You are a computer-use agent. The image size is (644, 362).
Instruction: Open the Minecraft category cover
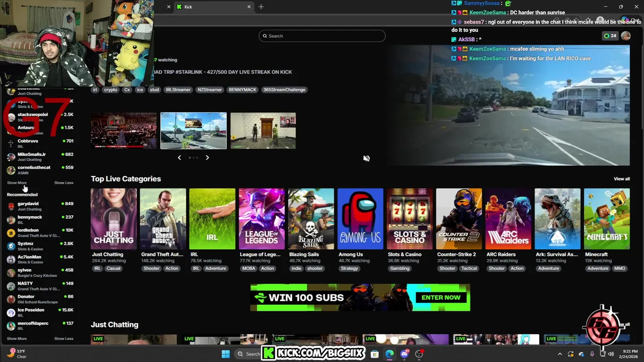tap(607, 219)
